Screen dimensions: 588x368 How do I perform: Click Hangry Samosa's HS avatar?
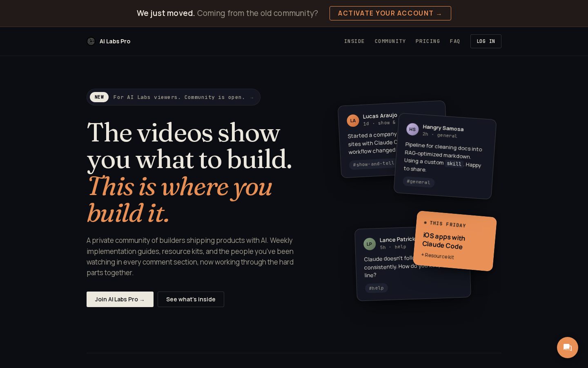coord(412,129)
